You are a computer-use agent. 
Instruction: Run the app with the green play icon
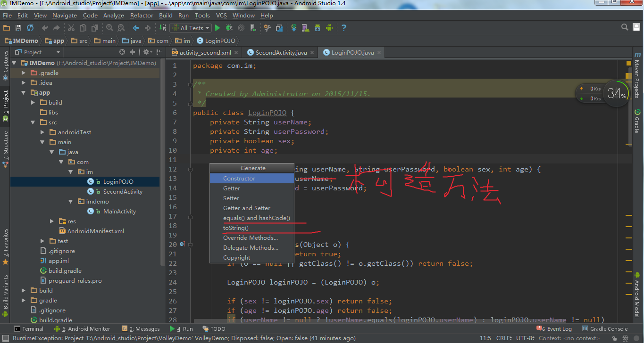(x=217, y=28)
